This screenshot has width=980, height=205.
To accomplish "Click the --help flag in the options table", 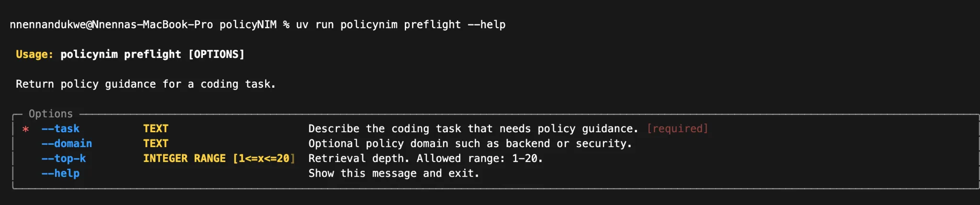I will (60, 173).
